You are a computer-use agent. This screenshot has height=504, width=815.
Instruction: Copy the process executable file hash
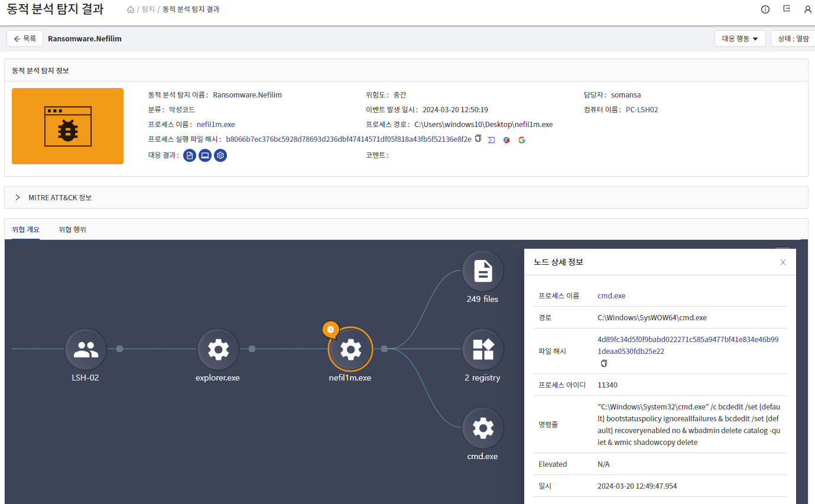478,139
